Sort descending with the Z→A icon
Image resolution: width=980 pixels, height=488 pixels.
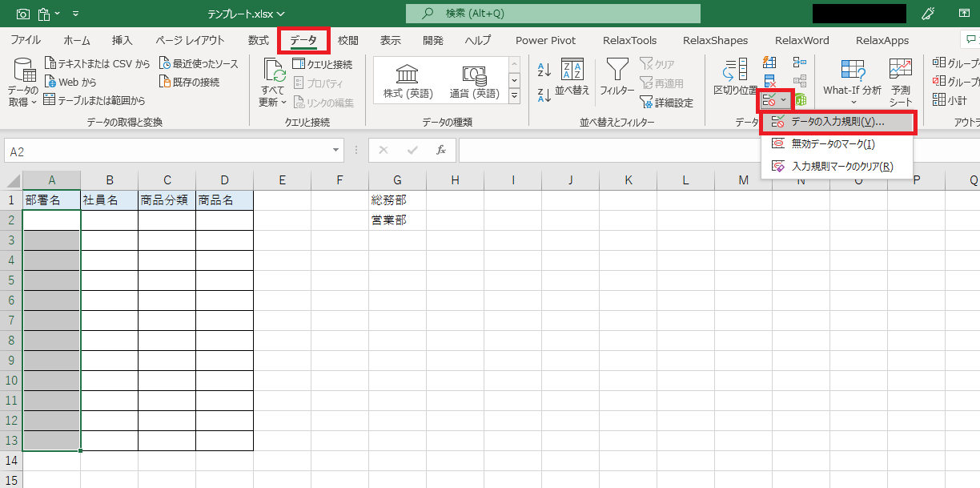544,95
